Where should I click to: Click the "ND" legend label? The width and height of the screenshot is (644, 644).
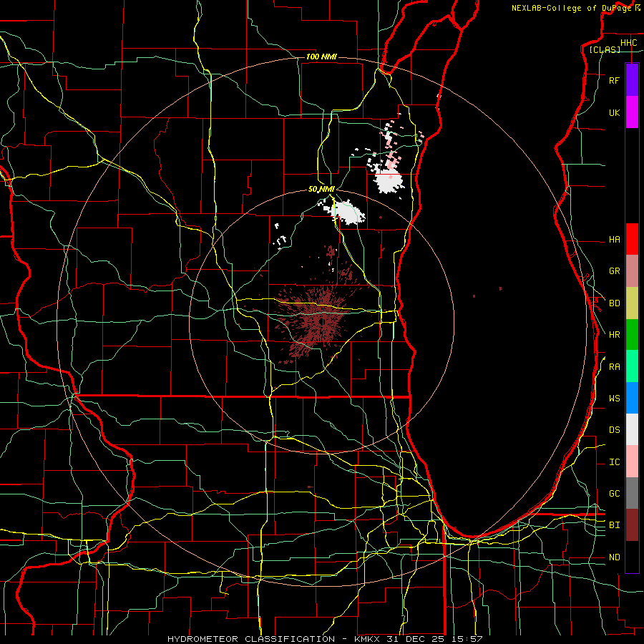614,557
